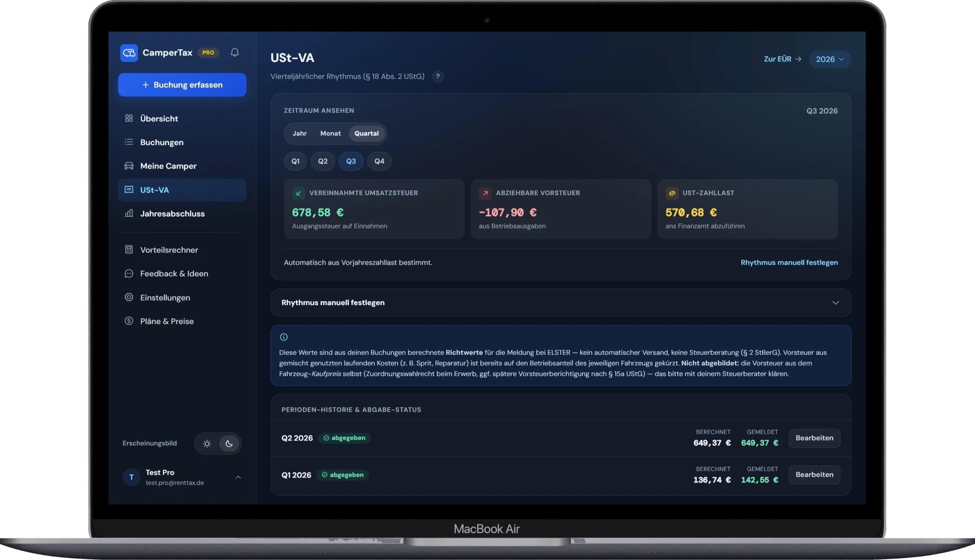Screen dimensions: 975x560
Task: Follow the Zur EÜR link
Action: point(783,59)
